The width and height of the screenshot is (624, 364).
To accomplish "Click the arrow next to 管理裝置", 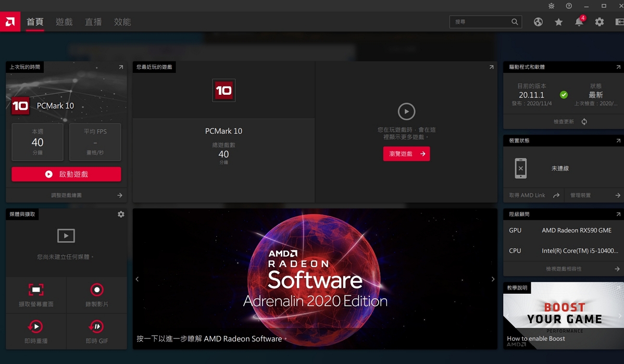I will 618,195.
